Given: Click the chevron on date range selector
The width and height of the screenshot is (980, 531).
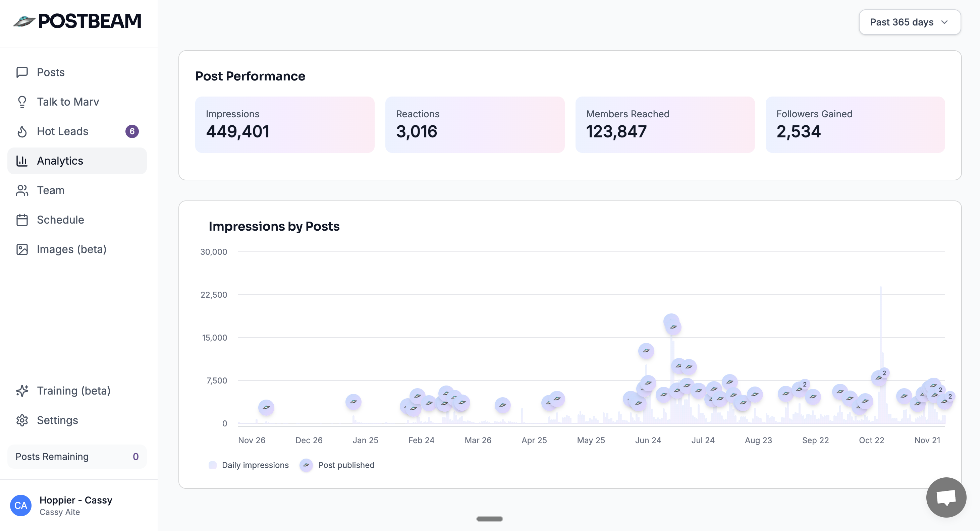Looking at the screenshot, I should click(944, 22).
